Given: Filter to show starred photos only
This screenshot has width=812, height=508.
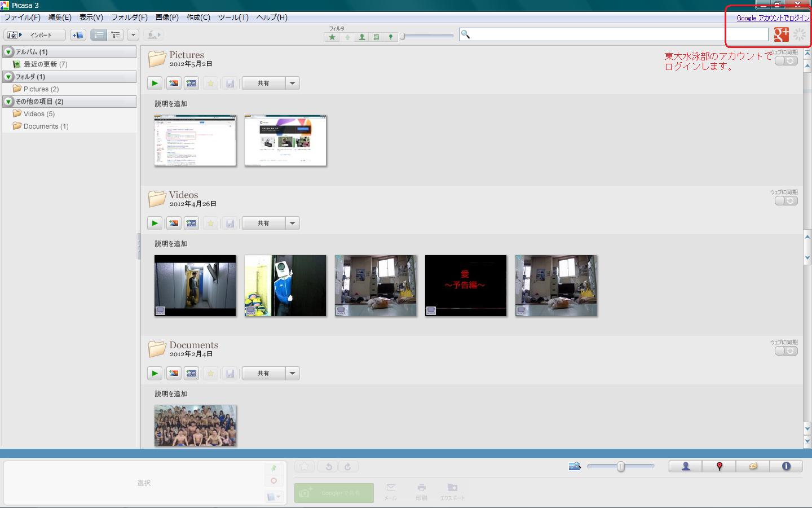Looking at the screenshot, I should [332, 37].
